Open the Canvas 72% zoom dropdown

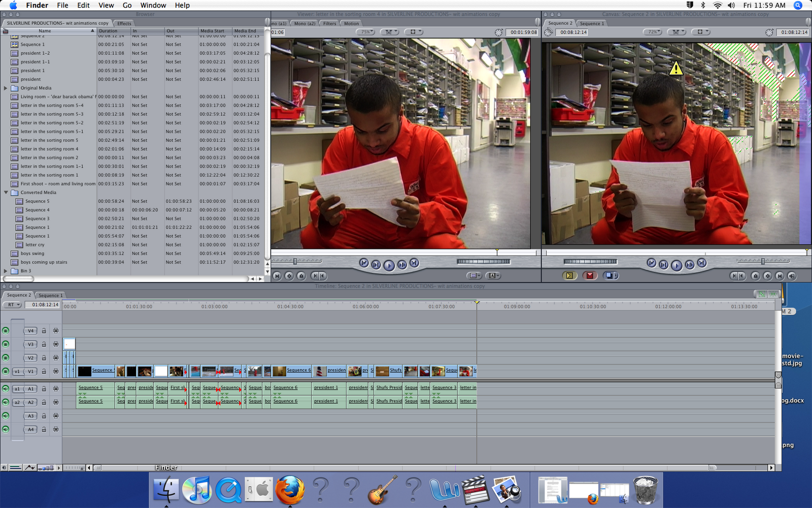(653, 31)
